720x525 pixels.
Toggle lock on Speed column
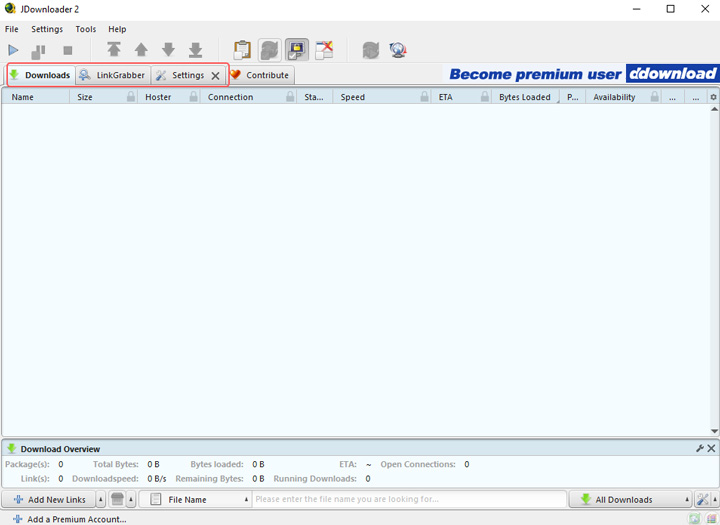coord(424,96)
